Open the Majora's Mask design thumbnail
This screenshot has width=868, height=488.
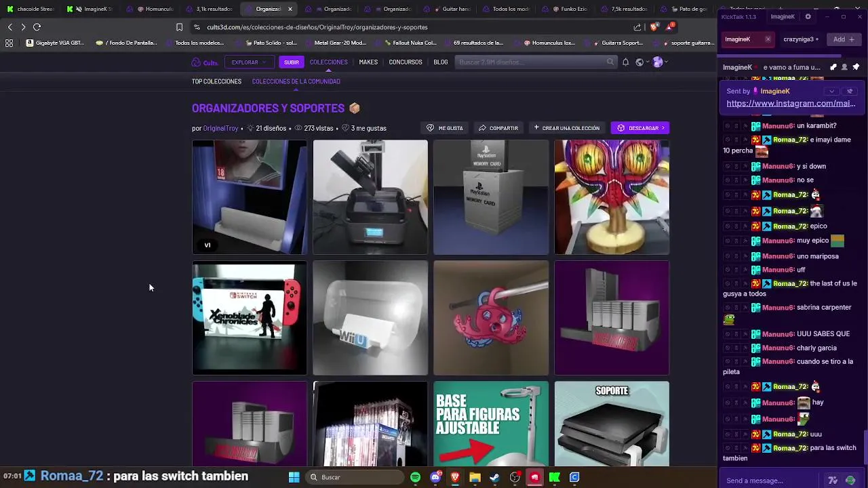[612, 197]
